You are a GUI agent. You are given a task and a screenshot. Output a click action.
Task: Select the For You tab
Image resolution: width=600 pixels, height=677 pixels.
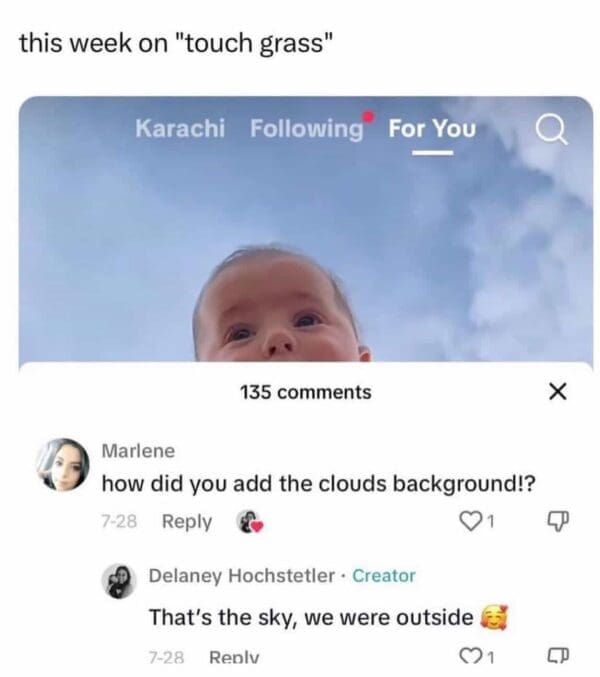432,129
